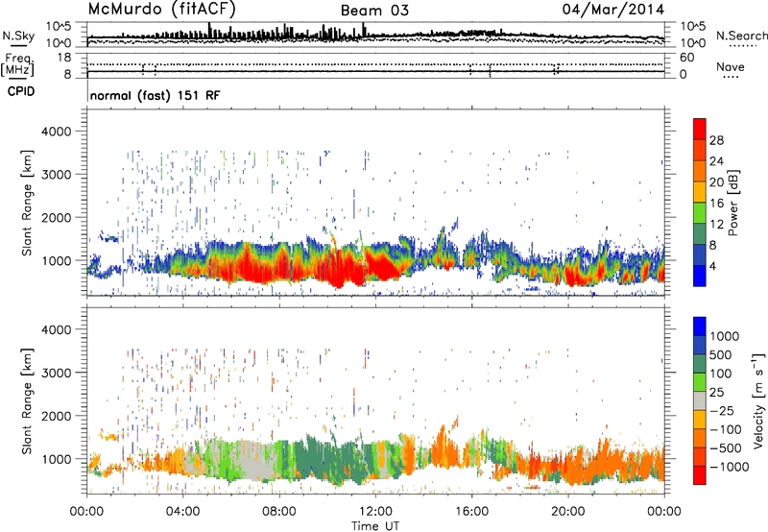The height and width of the screenshot is (532, 768).
Task: Click the date '04/Mar/2014'
Action: click(x=613, y=10)
